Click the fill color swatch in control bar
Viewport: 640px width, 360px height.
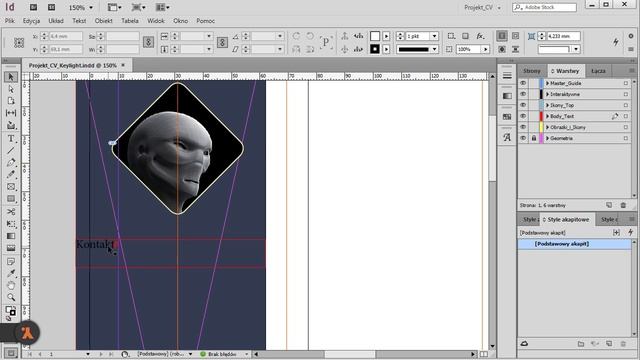point(375,36)
